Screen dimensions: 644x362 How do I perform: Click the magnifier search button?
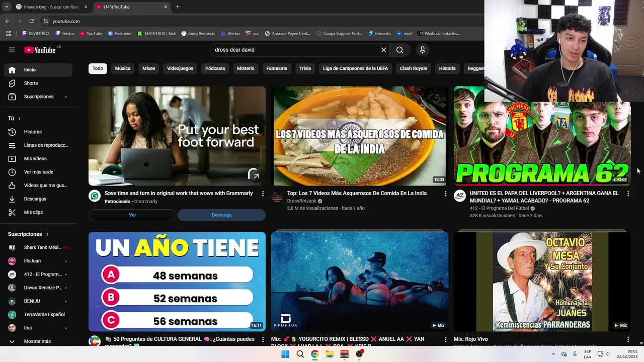click(399, 50)
